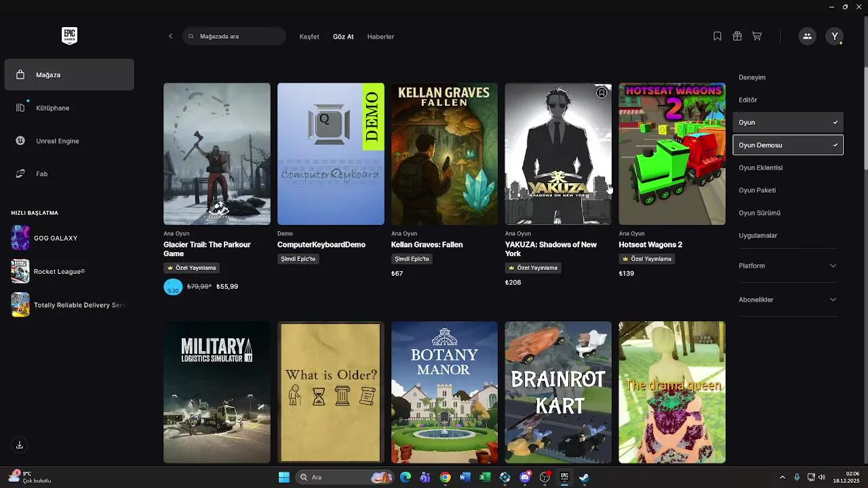This screenshot has height=488, width=868.
Task: Select the Oyun Paketi filter
Action: click(788, 190)
